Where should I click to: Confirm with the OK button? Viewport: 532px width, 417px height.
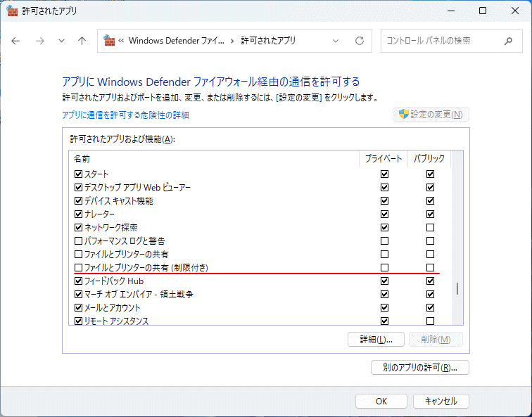point(381,402)
